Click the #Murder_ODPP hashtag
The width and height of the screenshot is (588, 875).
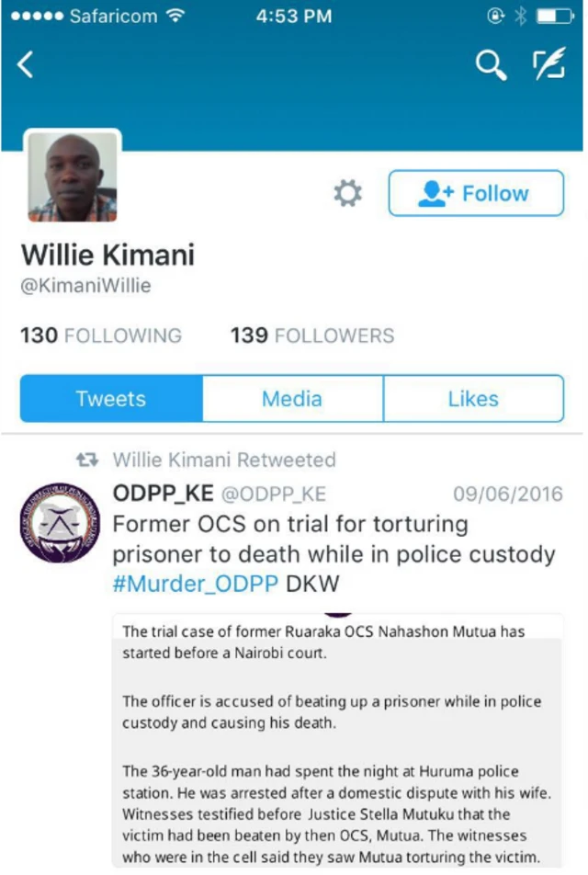click(196, 584)
